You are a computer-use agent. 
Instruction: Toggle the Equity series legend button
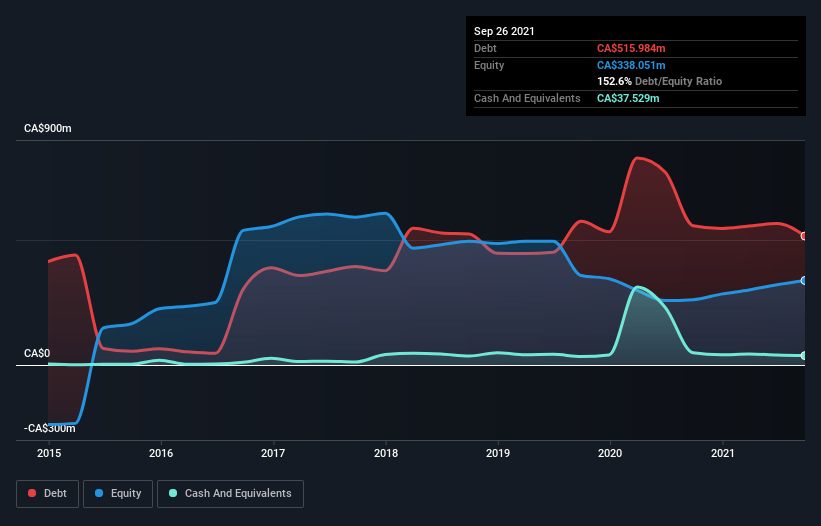(118, 494)
